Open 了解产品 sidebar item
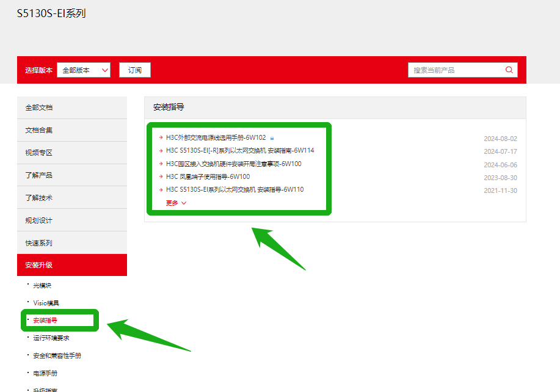This screenshot has height=392, width=560. point(72,175)
